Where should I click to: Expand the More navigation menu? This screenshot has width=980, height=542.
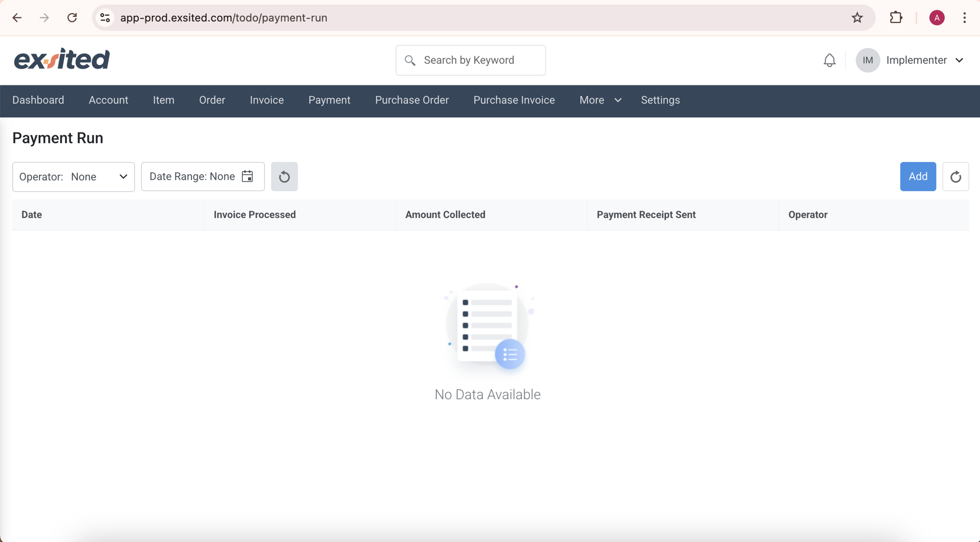(600, 100)
